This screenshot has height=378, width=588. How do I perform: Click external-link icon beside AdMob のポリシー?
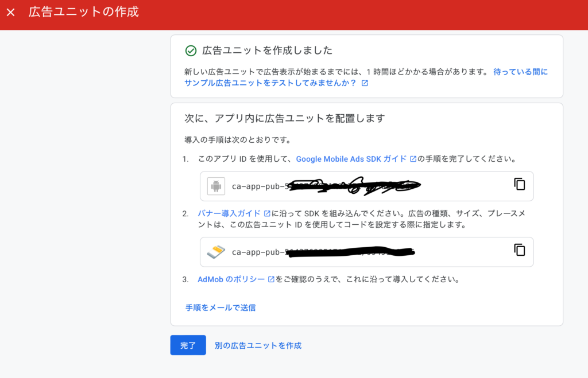pos(271,279)
